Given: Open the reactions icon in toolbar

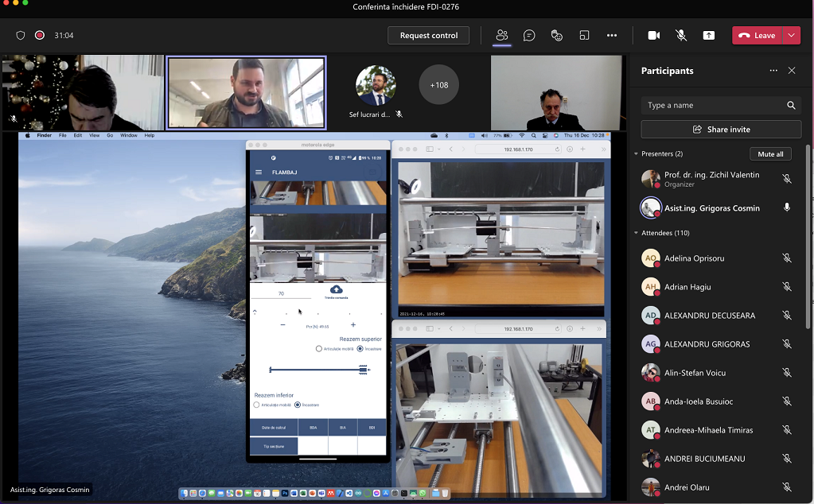Looking at the screenshot, I should click(557, 35).
